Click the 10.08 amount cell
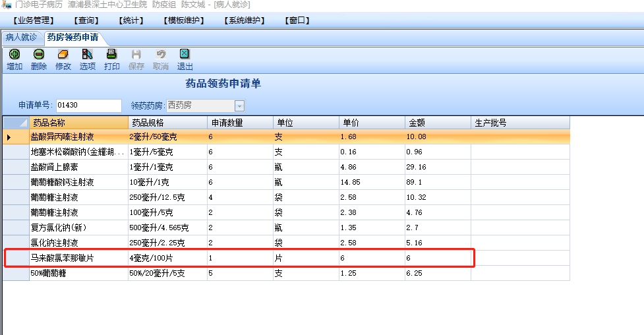 click(x=438, y=137)
